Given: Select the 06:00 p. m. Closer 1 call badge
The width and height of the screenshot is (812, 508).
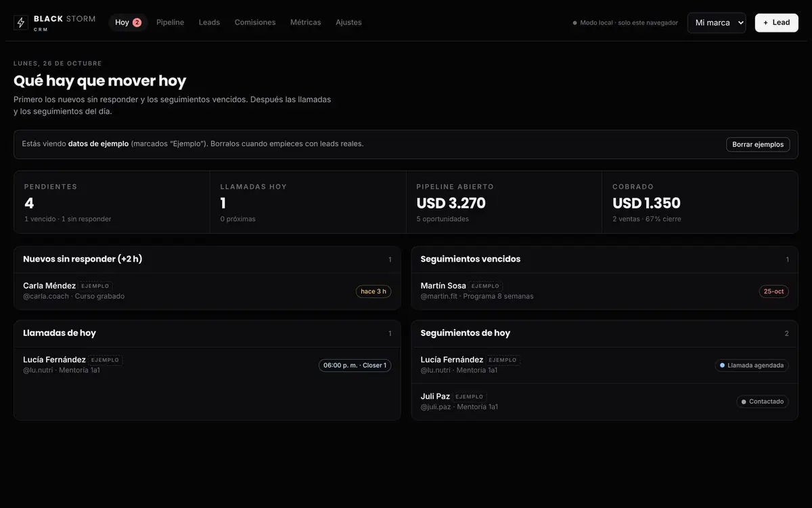Looking at the screenshot, I should pyautogui.click(x=355, y=365).
